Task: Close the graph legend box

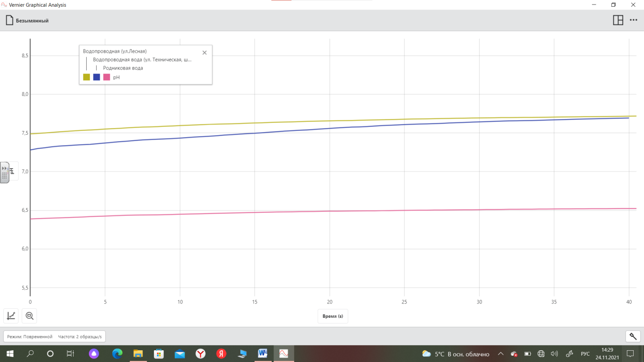Action: (x=204, y=53)
